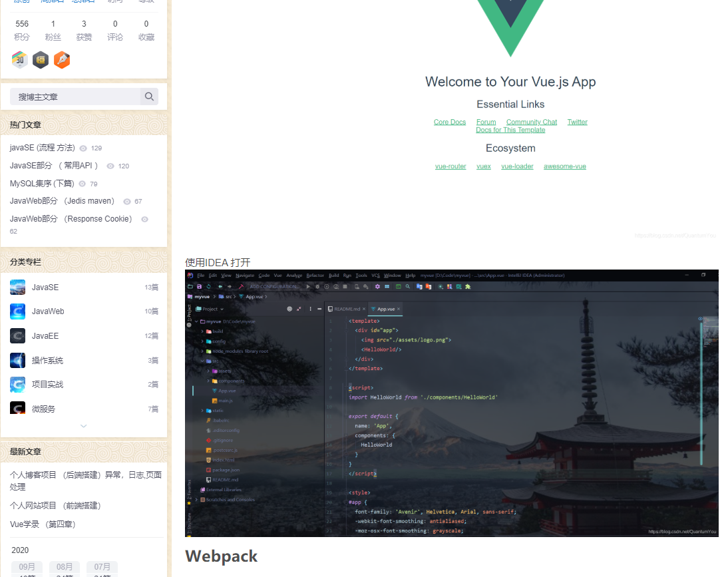Click the search magnifier icon beside 搜博主文章
Image resolution: width=728 pixels, height=577 pixels.
tap(149, 96)
